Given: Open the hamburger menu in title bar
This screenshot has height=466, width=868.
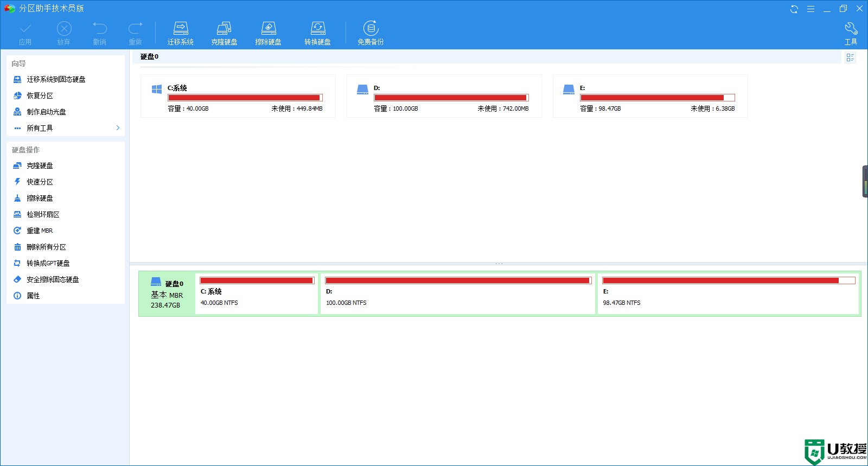Looking at the screenshot, I should 810,9.
